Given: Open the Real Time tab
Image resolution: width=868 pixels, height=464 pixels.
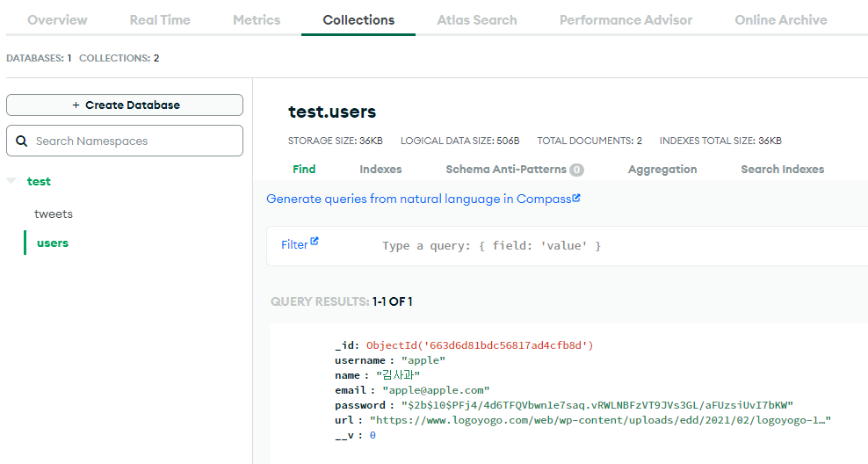Looking at the screenshot, I should 160,19.
